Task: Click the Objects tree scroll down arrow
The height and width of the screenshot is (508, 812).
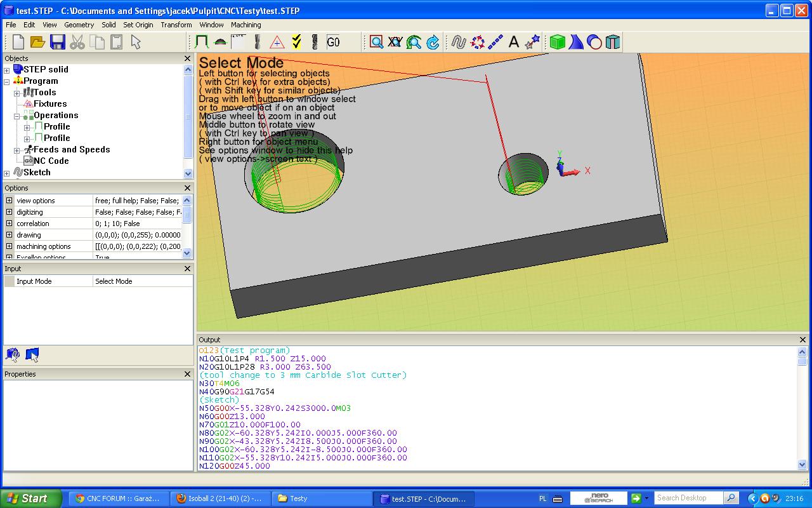Action: click(x=188, y=173)
